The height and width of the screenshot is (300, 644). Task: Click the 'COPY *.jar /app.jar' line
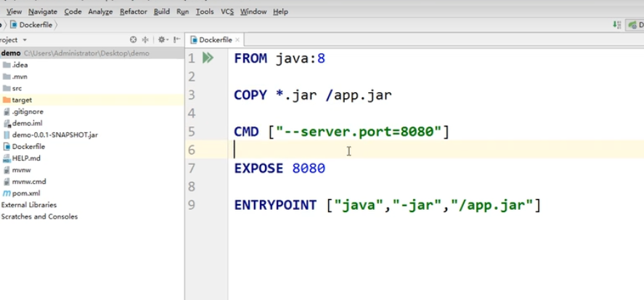coord(313,95)
